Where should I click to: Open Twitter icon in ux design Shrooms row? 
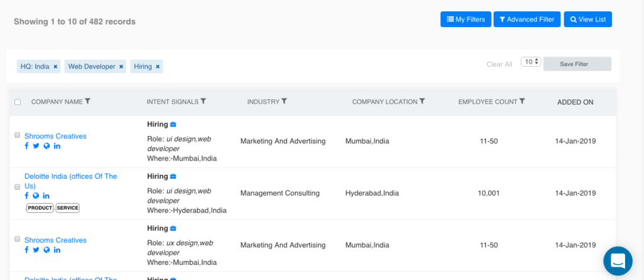(x=36, y=250)
